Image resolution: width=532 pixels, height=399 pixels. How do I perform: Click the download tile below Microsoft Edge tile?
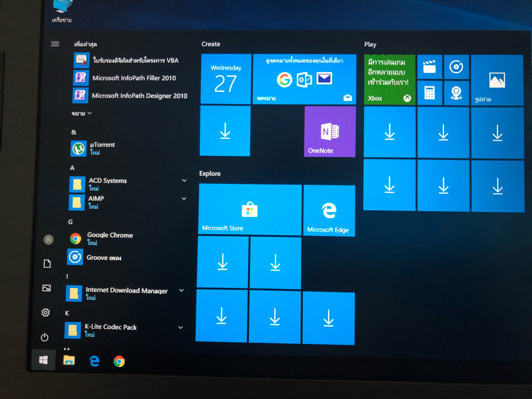click(x=329, y=318)
